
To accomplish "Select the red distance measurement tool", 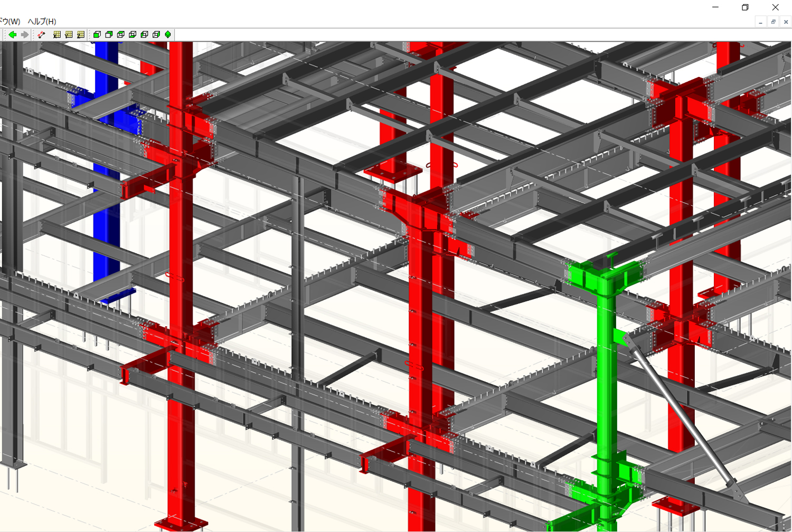I will pos(41,35).
